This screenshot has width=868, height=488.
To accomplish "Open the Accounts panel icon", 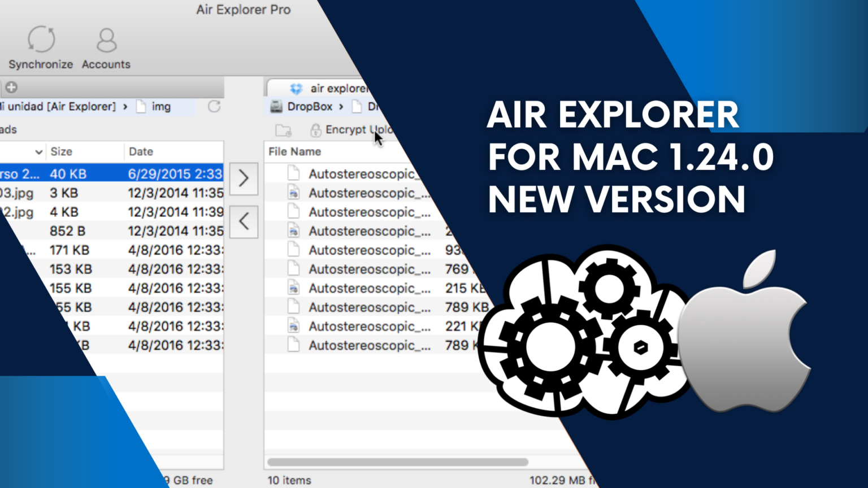I will click(105, 40).
